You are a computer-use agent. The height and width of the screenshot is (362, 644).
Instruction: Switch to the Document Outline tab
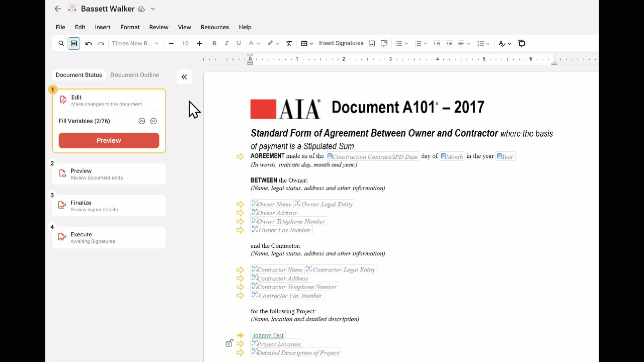point(135,75)
